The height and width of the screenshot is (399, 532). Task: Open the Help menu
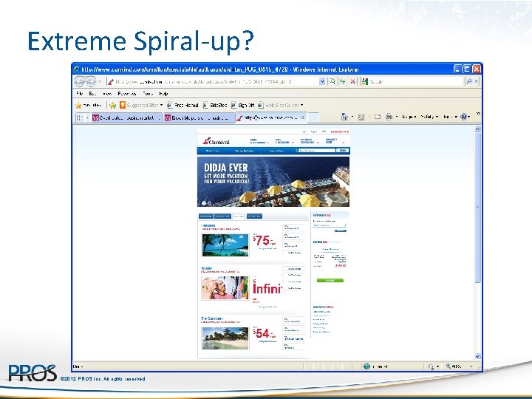[x=163, y=93]
